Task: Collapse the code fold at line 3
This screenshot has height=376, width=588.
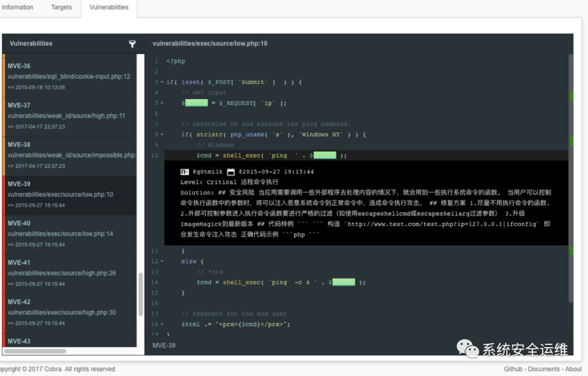Action: coord(162,82)
